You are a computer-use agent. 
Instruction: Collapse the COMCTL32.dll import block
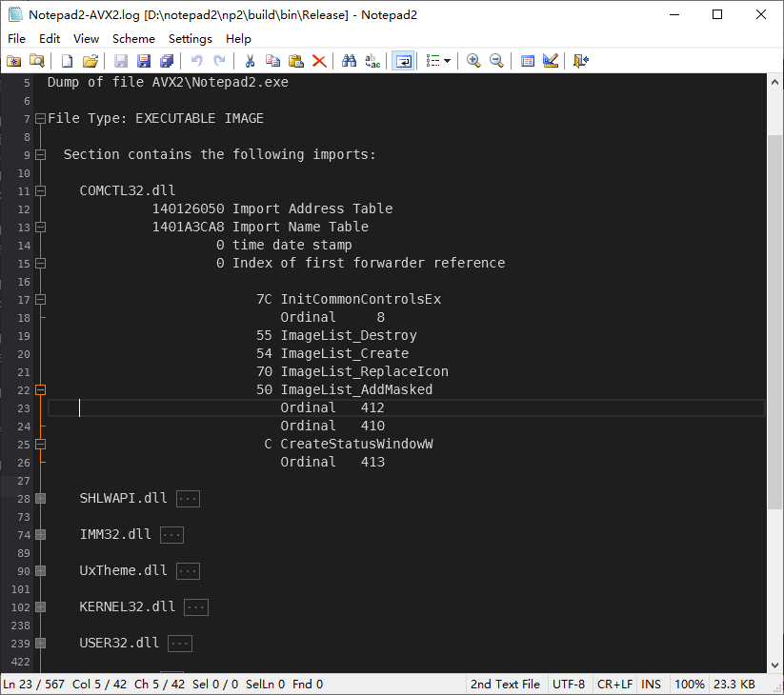(x=39, y=190)
